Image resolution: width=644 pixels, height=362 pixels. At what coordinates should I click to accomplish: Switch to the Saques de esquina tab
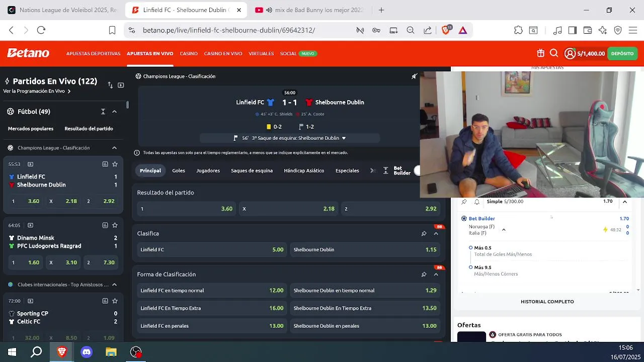[x=252, y=171]
